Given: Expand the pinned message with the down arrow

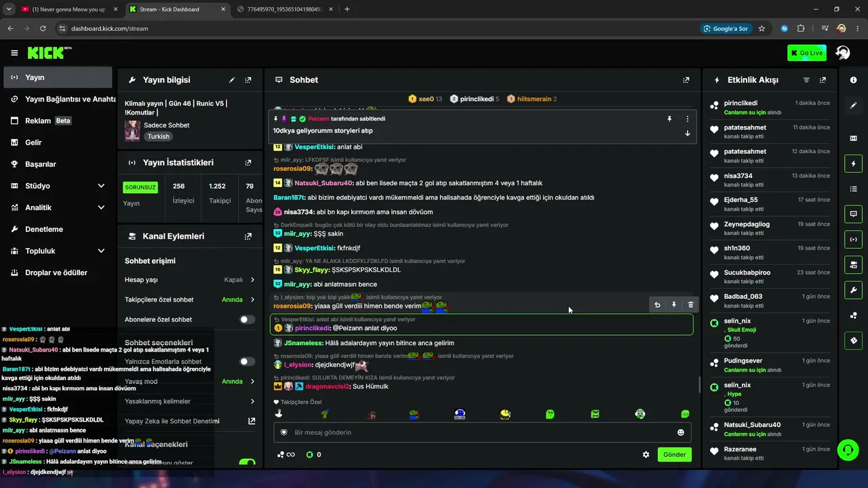Looking at the screenshot, I should pyautogui.click(x=687, y=133).
